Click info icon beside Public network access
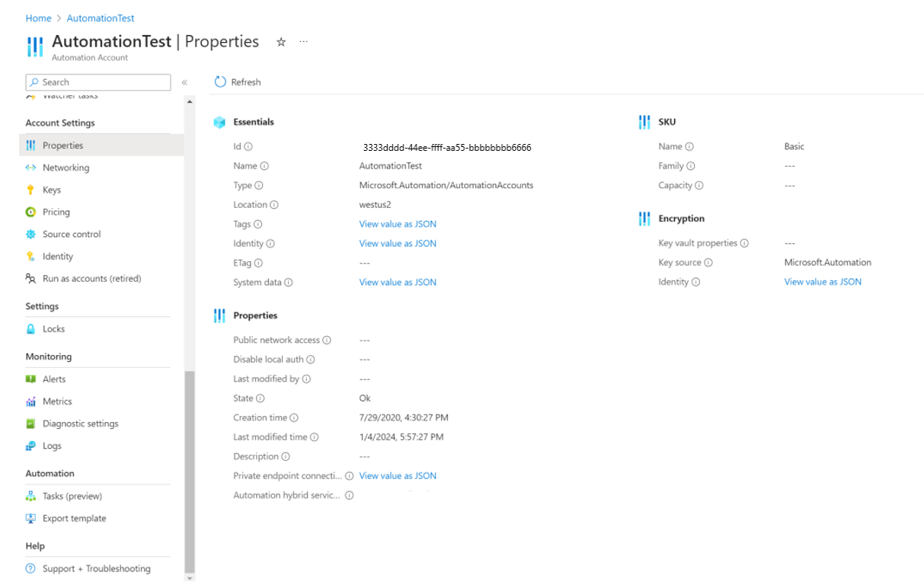This screenshot has width=924, height=582. pos(327,341)
